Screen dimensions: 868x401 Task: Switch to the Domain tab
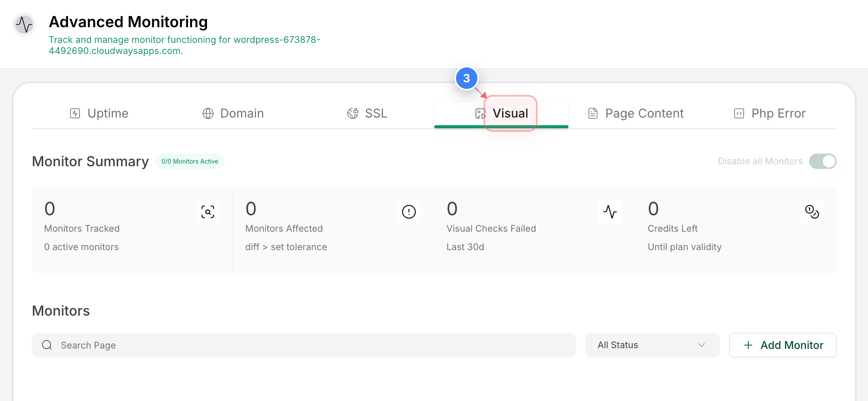click(x=233, y=113)
